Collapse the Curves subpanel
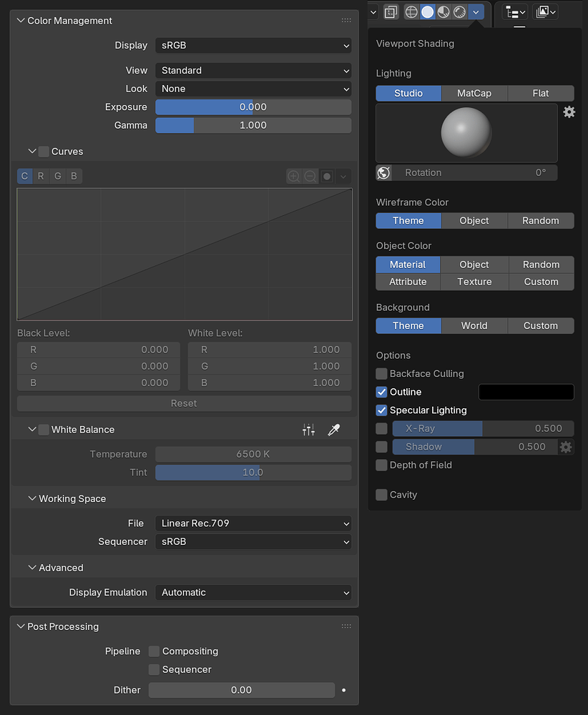Image resolution: width=588 pixels, height=715 pixels. click(32, 151)
